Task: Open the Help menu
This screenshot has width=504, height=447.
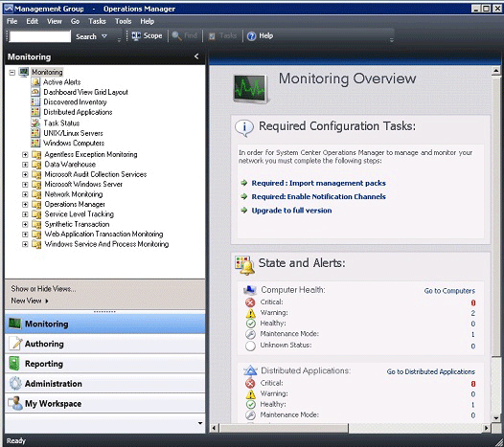Action: click(x=148, y=21)
